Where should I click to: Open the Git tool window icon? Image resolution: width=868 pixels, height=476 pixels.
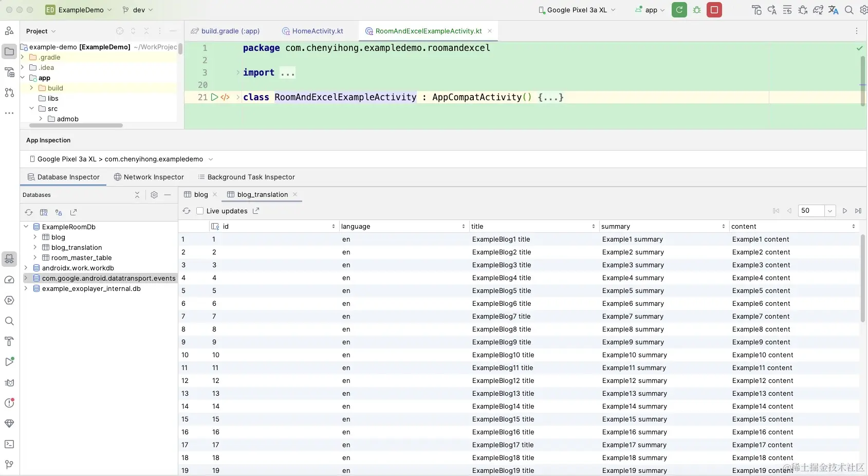(9, 465)
